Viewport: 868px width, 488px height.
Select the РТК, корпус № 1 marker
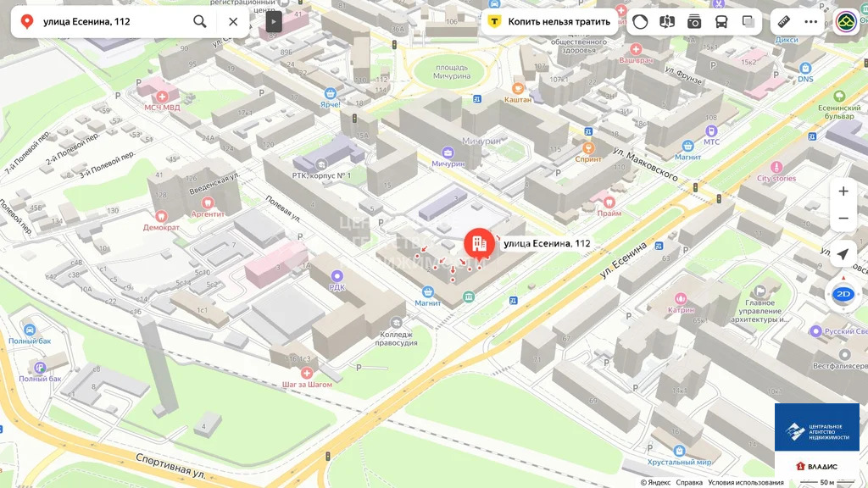point(321,164)
